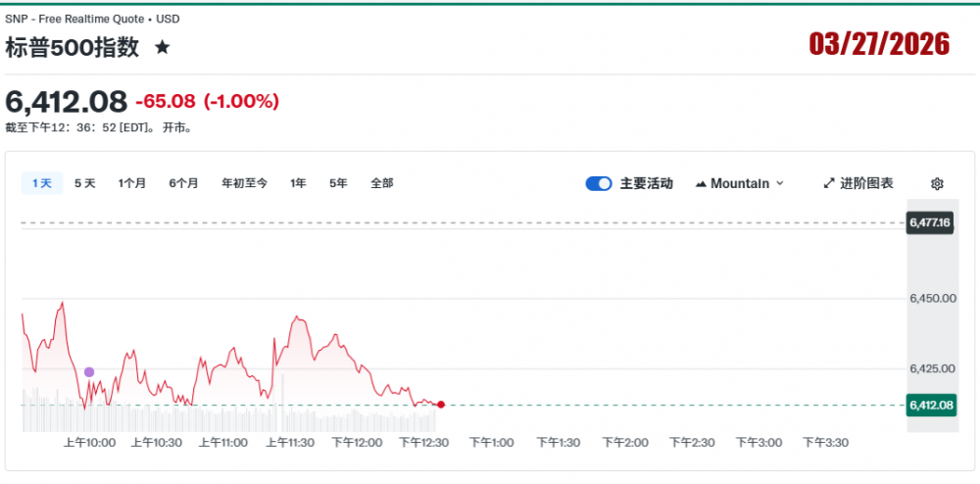Click the purple event marker on chart
The height and width of the screenshot is (484, 980).
pos(89,372)
